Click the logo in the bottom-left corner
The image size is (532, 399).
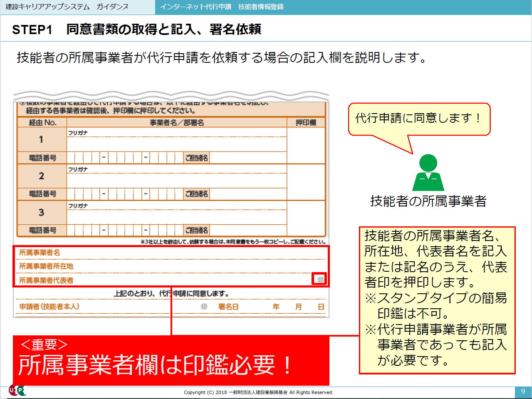coord(17,391)
